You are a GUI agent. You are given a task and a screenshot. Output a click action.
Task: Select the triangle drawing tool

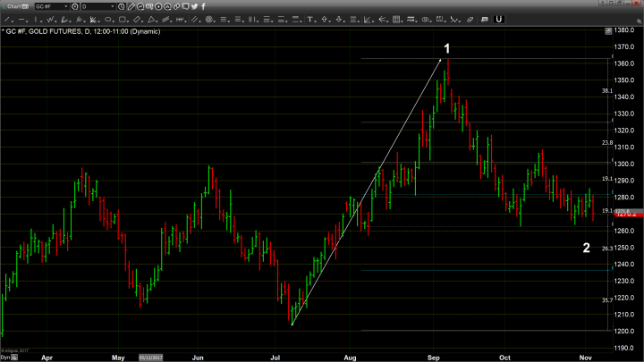pyautogui.click(x=152, y=19)
